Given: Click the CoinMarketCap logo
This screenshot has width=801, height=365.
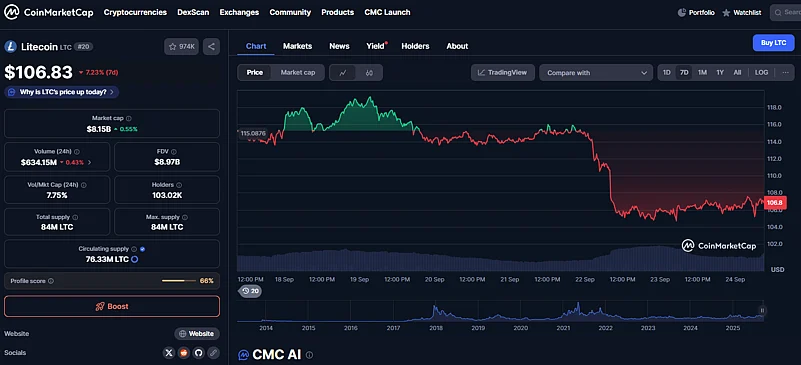Looking at the screenshot, I should pos(49,12).
